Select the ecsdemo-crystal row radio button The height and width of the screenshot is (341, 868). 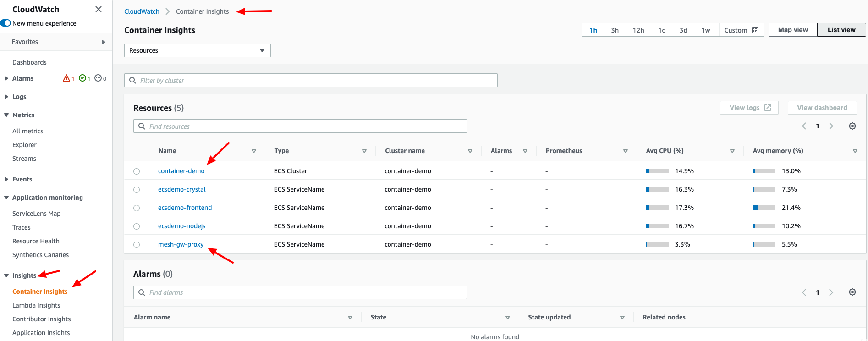(x=137, y=190)
